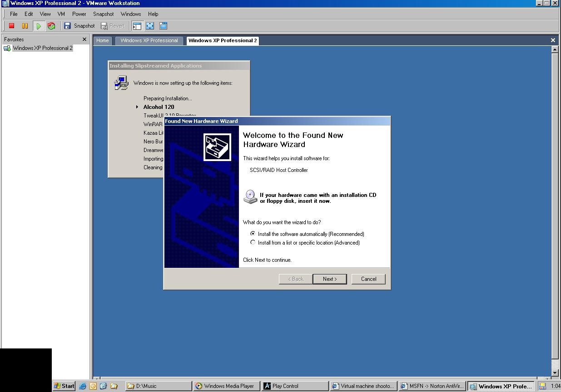The height and width of the screenshot is (392, 561).
Task: Open the Snapshot menu
Action: (x=104, y=14)
